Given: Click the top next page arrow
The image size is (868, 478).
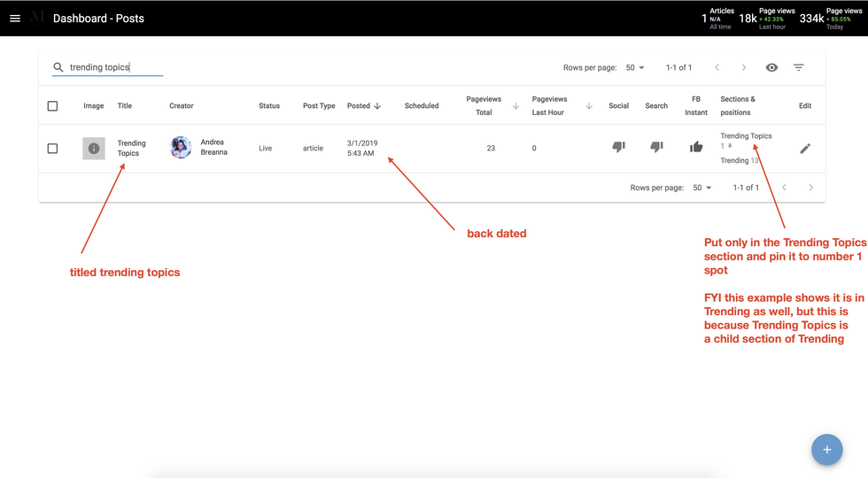Looking at the screenshot, I should pos(743,67).
